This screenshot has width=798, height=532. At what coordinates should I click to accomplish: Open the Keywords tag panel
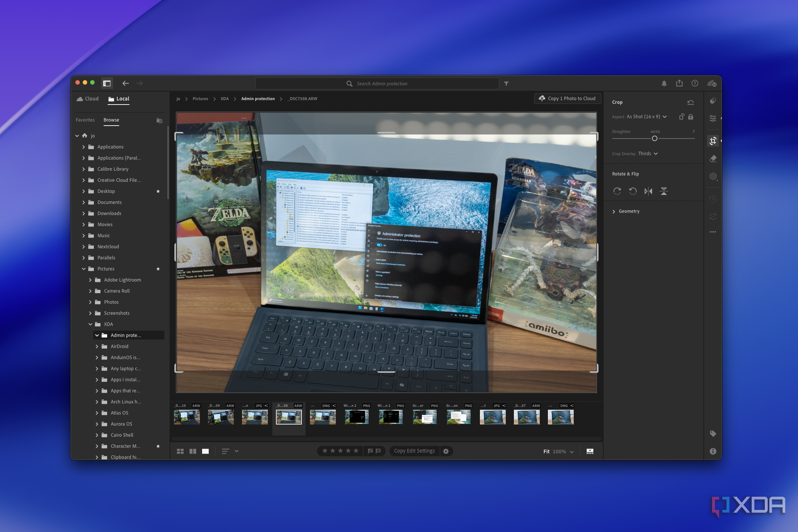tap(713, 433)
